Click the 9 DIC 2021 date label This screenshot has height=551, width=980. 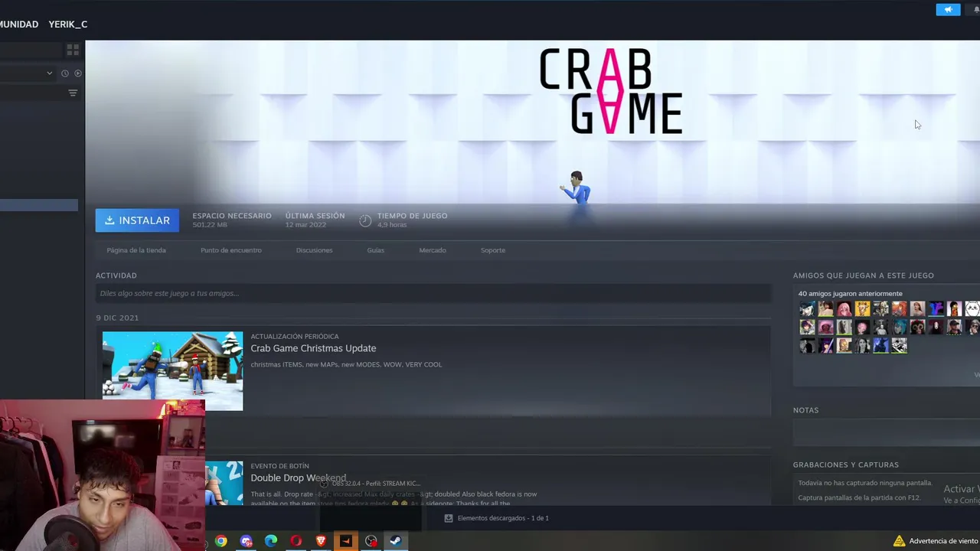tap(117, 318)
